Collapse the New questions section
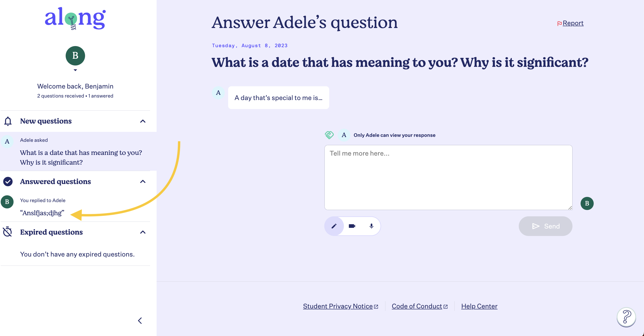This screenshot has height=336, width=644. coord(143,121)
